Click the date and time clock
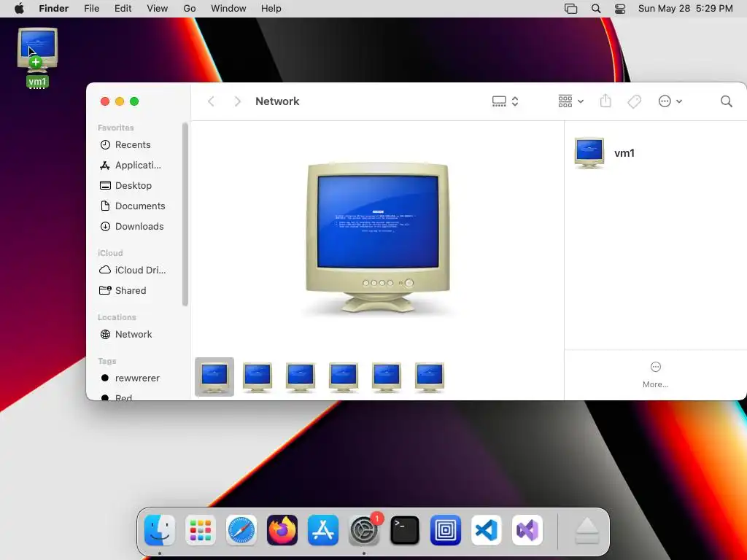Image resolution: width=747 pixels, height=560 pixels. pyautogui.click(x=685, y=9)
